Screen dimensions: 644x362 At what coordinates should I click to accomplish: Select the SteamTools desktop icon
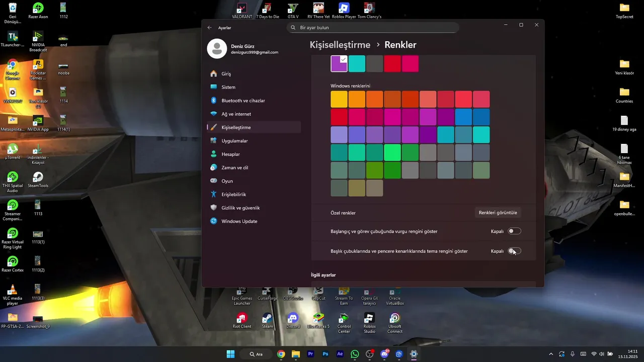coord(38,179)
